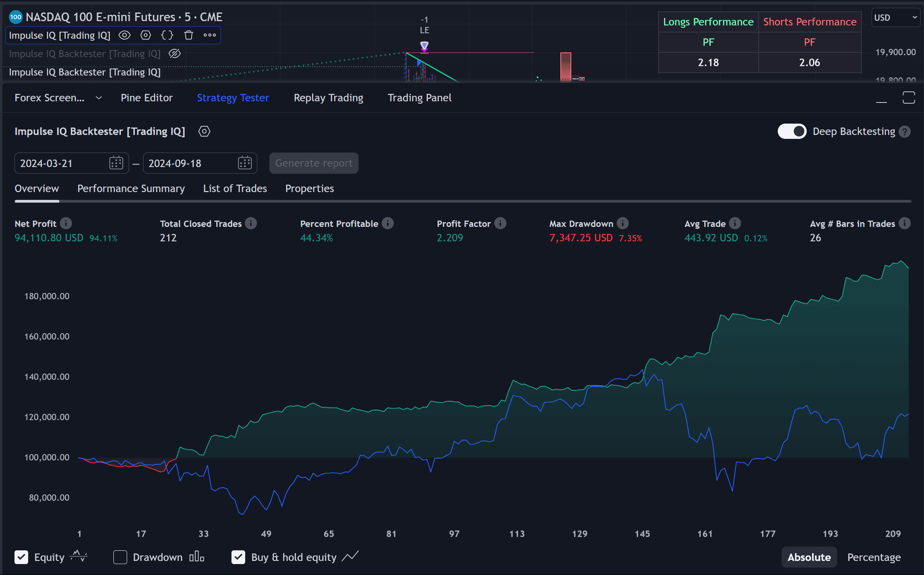924x575 pixels.
Task: Remove Impulse IQ indicator with trash icon
Action: [x=188, y=35]
